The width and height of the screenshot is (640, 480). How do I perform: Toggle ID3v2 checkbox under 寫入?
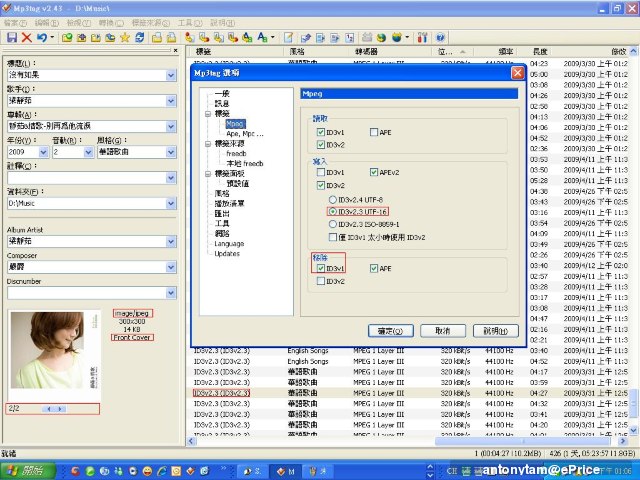point(320,185)
